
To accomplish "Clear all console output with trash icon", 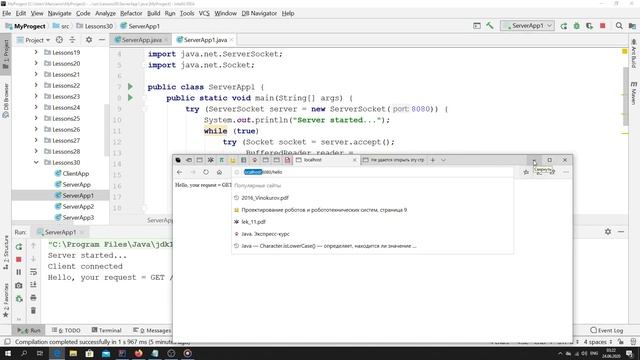I will click(x=33, y=311).
